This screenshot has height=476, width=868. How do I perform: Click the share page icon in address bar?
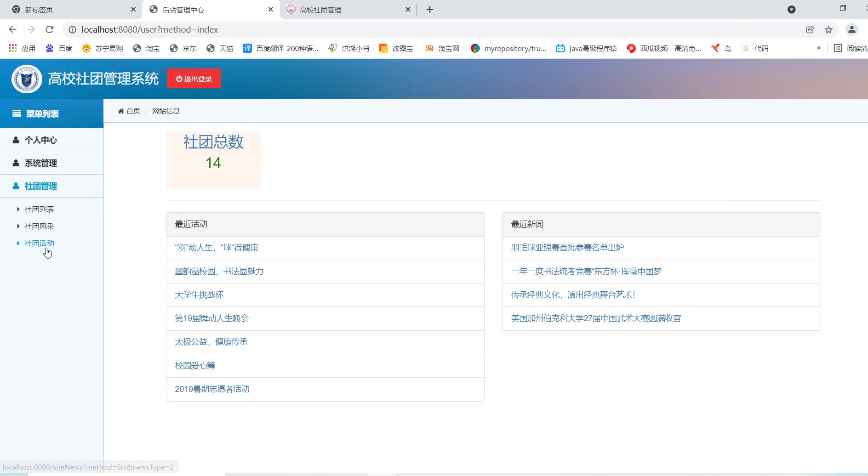coord(810,29)
